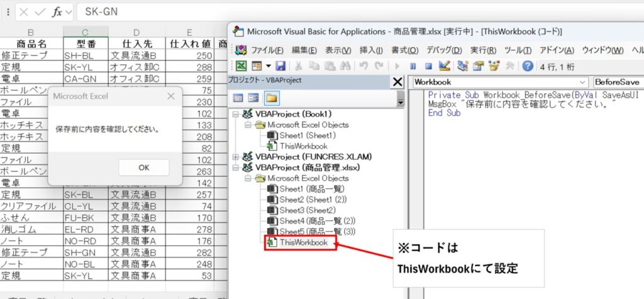Image resolution: width=644 pixels, height=299 pixels.
Task: Expand VBAProject (FUNCRES.XLAM) node
Action: pos(236,157)
